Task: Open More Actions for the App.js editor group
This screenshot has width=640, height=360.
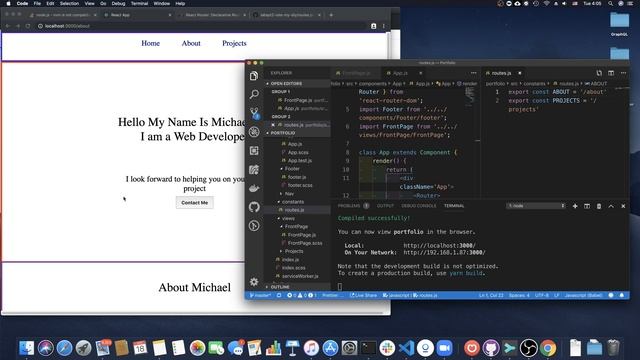Action: [473, 73]
